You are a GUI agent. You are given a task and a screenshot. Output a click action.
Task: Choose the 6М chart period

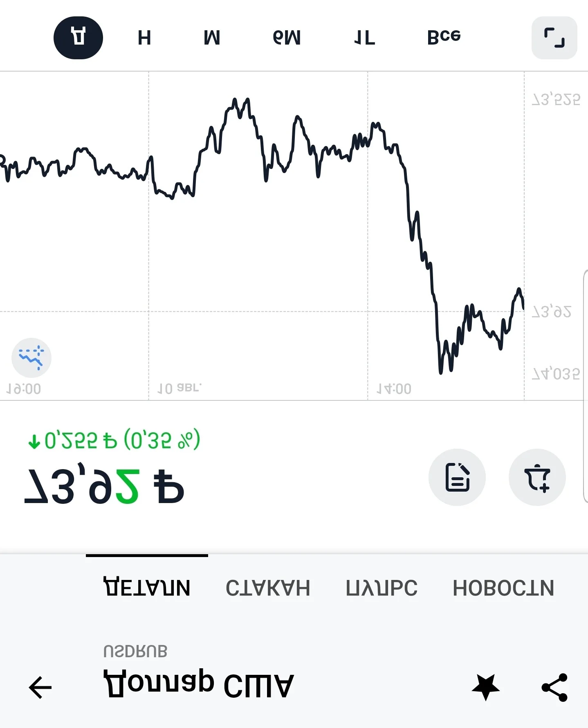click(287, 38)
